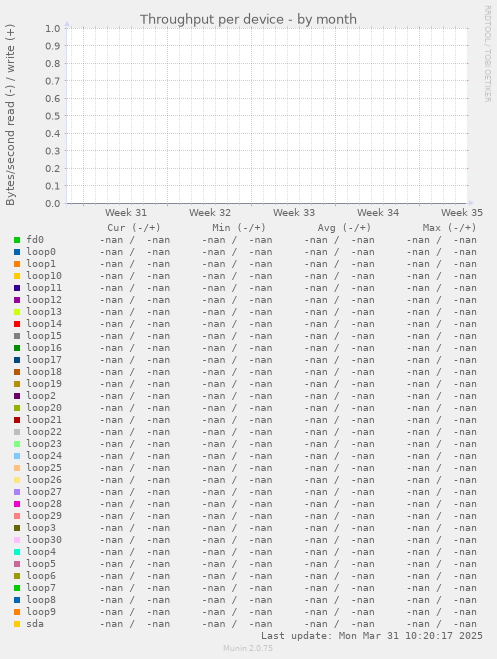Screen dimensions: 497x659
Task: Click the 'loop23' device label
Action: [x=44, y=444]
